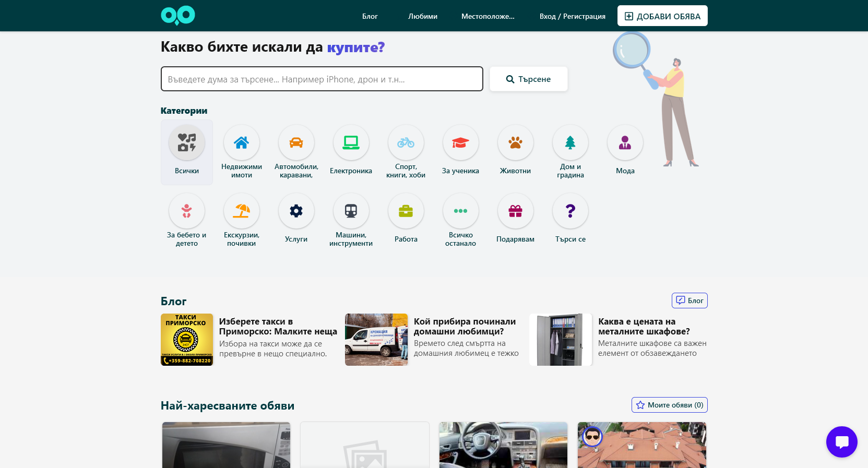Click the Търсене search button
Image resolution: width=868 pixels, height=468 pixels.
[x=528, y=79]
